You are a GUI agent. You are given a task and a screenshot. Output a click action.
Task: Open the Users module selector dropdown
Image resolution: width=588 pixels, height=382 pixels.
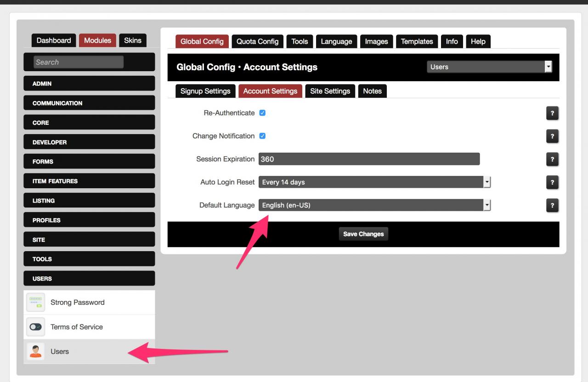click(x=489, y=67)
